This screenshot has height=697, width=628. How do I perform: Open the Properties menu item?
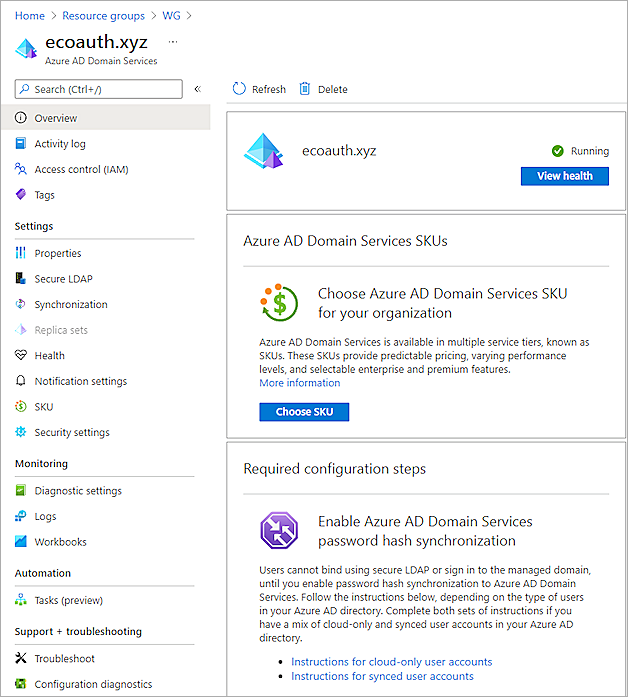(x=58, y=253)
